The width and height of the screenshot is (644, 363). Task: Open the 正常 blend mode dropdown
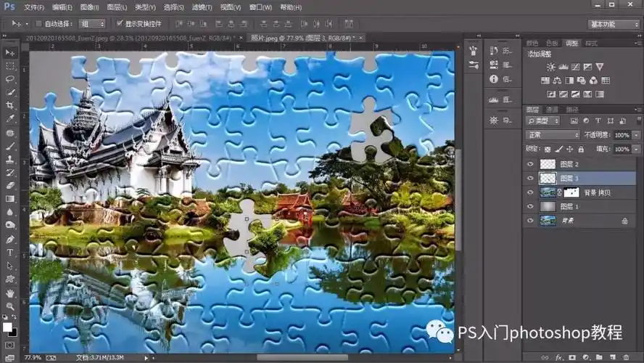[553, 135]
